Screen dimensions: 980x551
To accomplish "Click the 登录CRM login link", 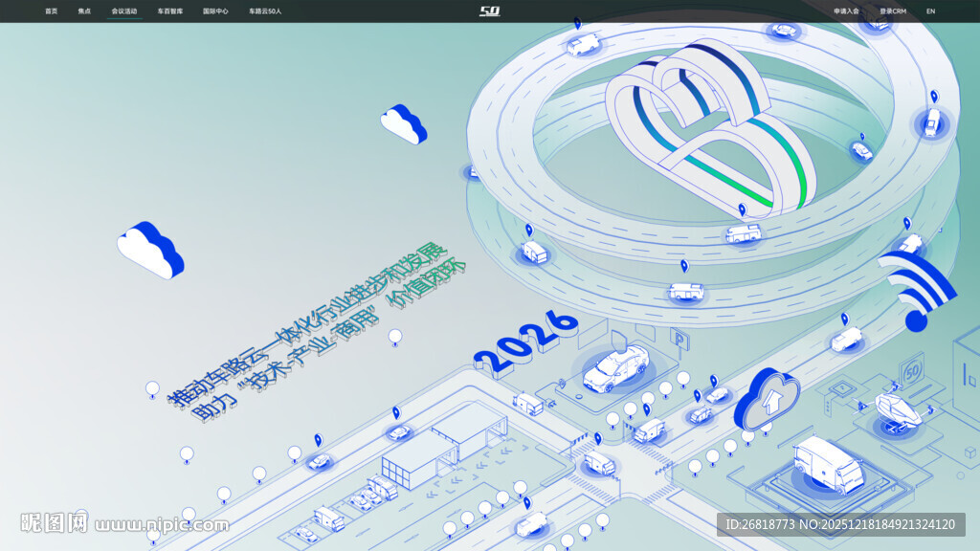I will pyautogui.click(x=893, y=11).
